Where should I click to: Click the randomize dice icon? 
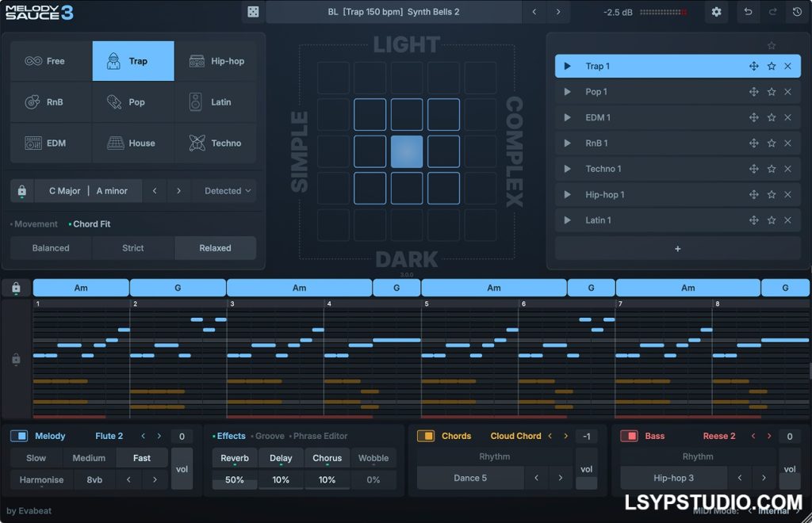(x=253, y=12)
